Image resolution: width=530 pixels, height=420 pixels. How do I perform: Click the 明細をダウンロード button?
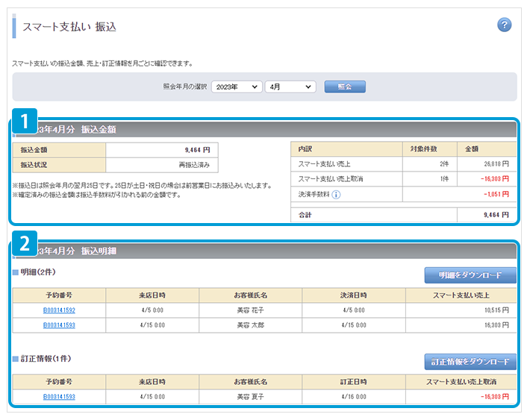point(470,275)
